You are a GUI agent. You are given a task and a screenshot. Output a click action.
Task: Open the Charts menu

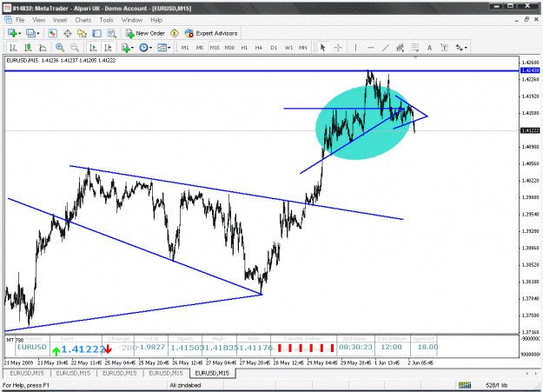83,20
